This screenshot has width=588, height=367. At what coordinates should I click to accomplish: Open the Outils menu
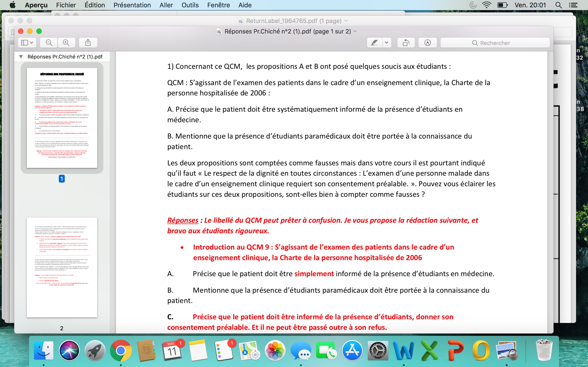pos(190,5)
